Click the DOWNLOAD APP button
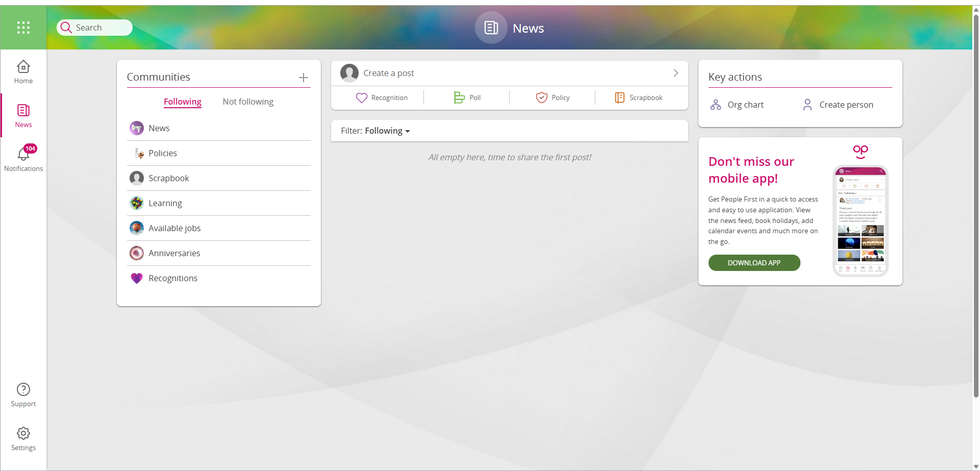Image resolution: width=980 pixels, height=471 pixels. click(x=754, y=263)
